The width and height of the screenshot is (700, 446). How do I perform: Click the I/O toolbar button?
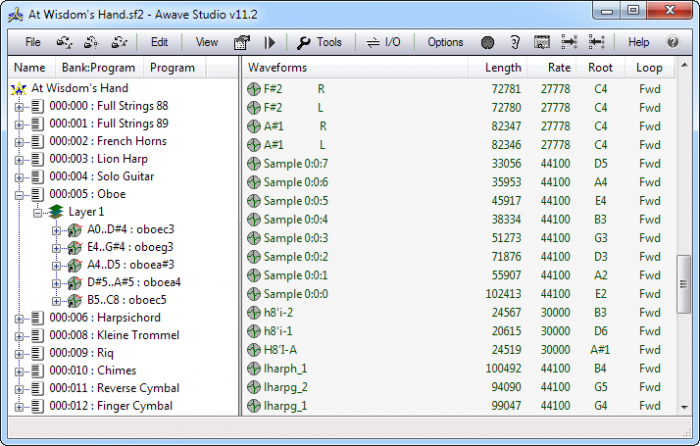click(x=381, y=43)
